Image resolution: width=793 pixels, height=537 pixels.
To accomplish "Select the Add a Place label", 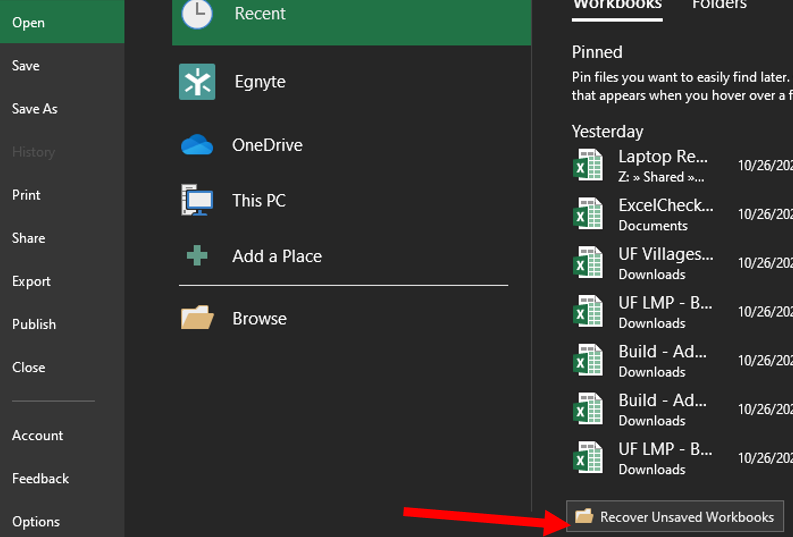I will (277, 256).
